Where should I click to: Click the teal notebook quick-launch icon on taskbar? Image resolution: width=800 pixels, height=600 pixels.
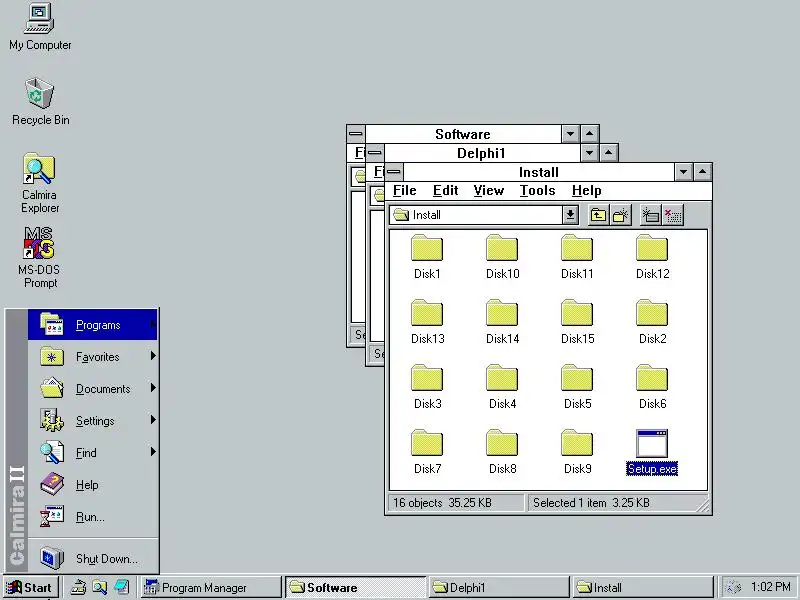click(x=121, y=587)
